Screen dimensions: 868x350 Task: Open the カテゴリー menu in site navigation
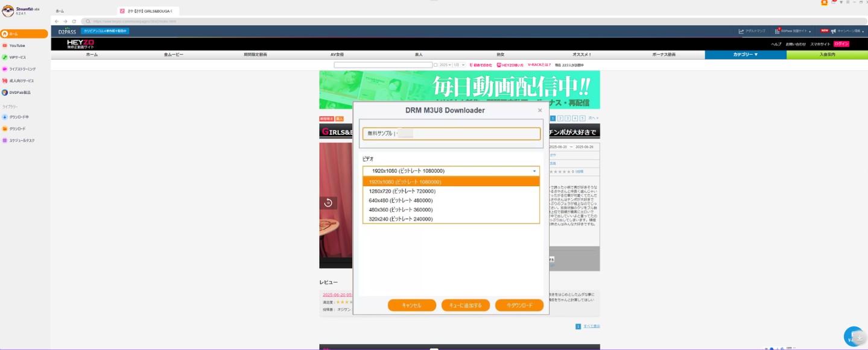(x=745, y=55)
